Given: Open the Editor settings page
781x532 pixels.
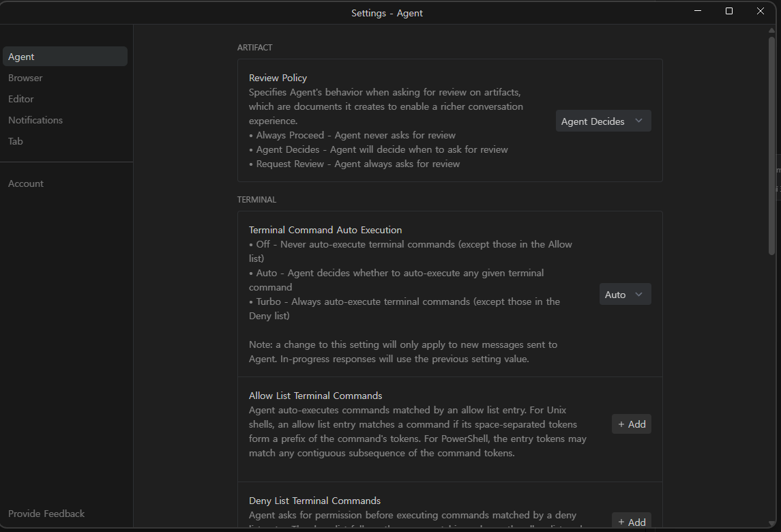Looking at the screenshot, I should [x=21, y=99].
